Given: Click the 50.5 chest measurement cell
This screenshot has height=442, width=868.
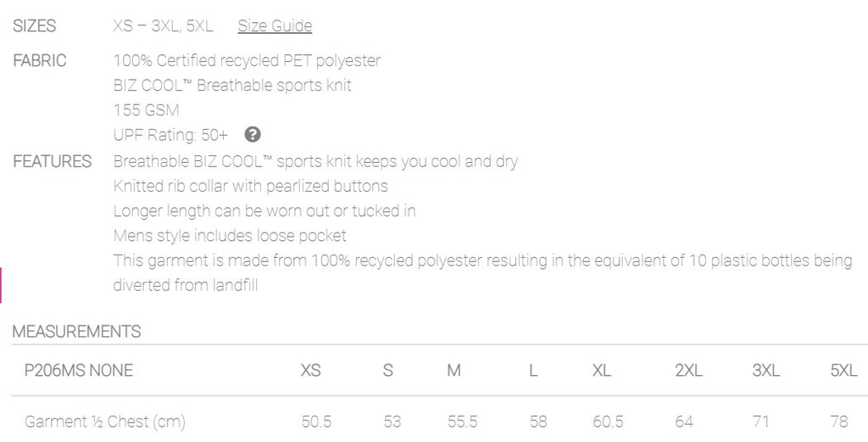Looking at the screenshot, I should (317, 422).
